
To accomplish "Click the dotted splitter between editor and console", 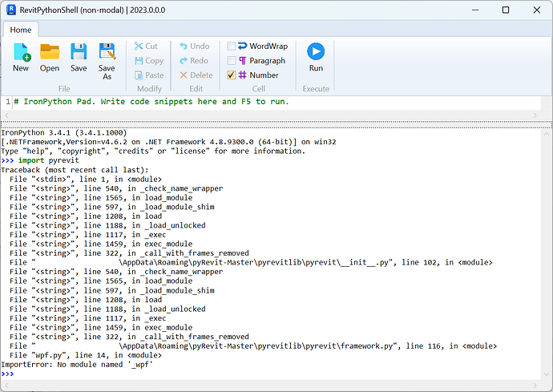I will (276, 124).
